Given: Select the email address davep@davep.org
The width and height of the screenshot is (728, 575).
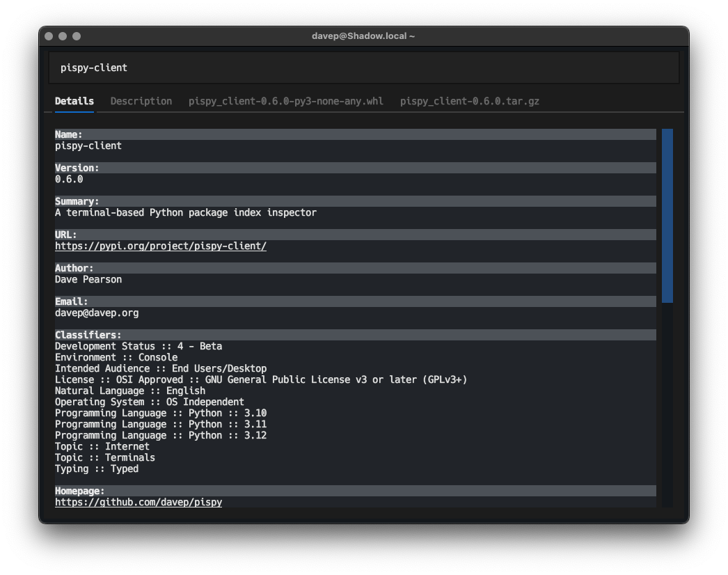Looking at the screenshot, I should (x=96, y=313).
